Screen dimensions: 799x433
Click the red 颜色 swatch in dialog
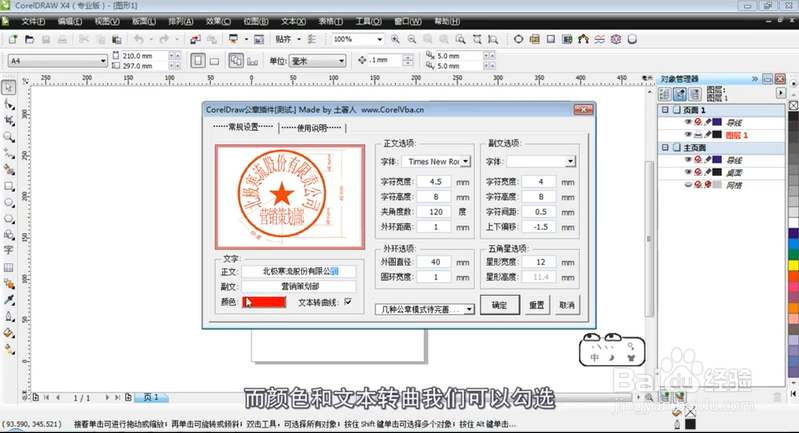[x=264, y=302]
